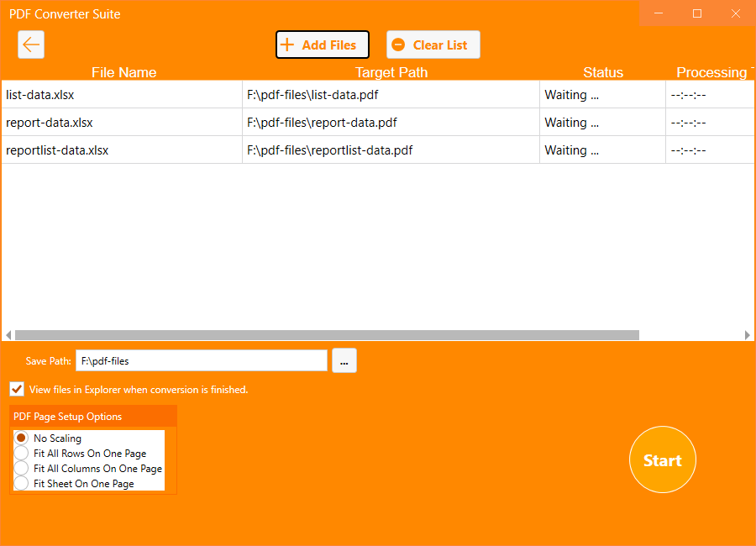Select Fit All Rows On One Page

21,453
